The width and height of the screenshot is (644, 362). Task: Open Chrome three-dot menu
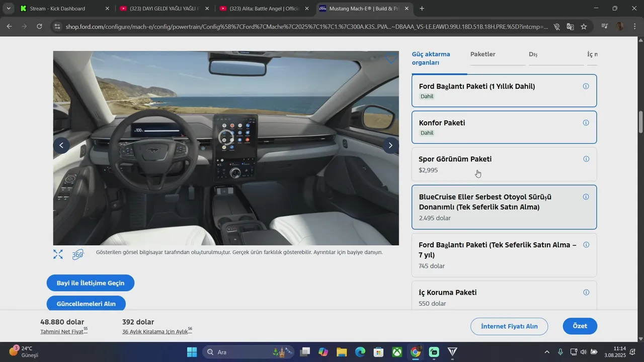pos(634,26)
